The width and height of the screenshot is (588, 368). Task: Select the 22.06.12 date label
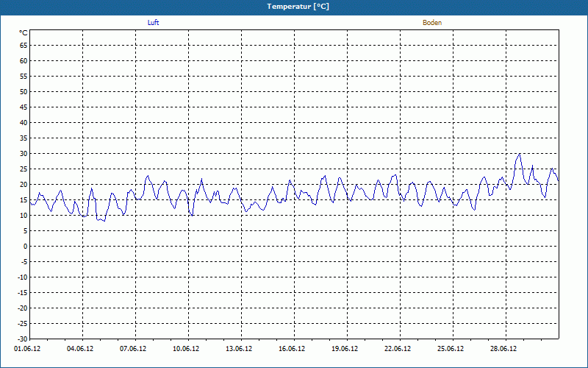click(x=398, y=349)
